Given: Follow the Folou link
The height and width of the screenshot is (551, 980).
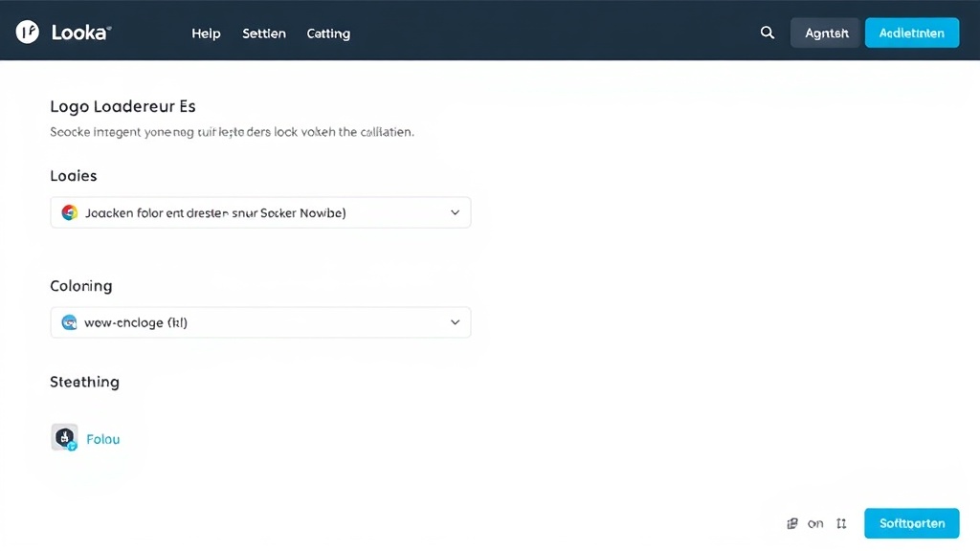Looking at the screenshot, I should point(103,439).
